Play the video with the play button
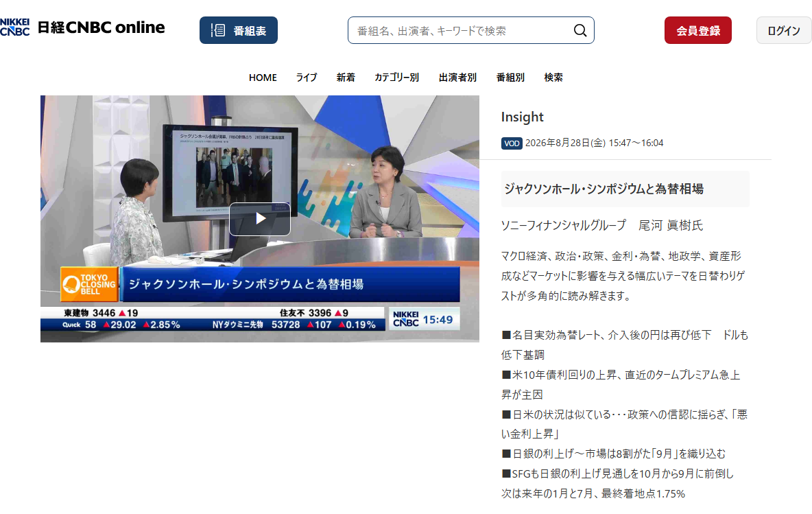 pyautogui.click(x=260, y=219)
